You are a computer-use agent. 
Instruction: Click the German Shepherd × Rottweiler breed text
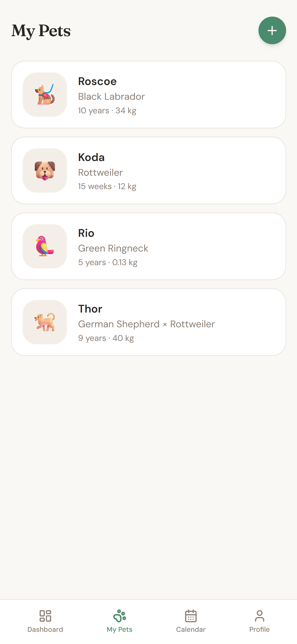point(146,324)
